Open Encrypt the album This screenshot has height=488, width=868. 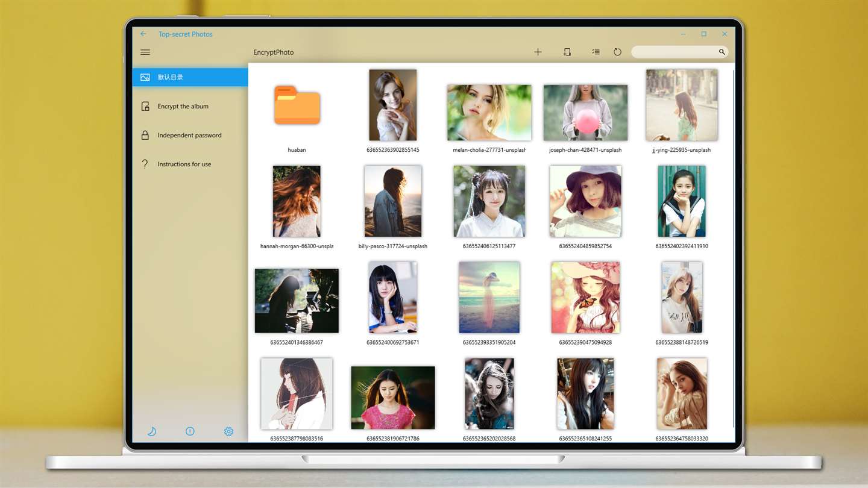click(190, 106)
